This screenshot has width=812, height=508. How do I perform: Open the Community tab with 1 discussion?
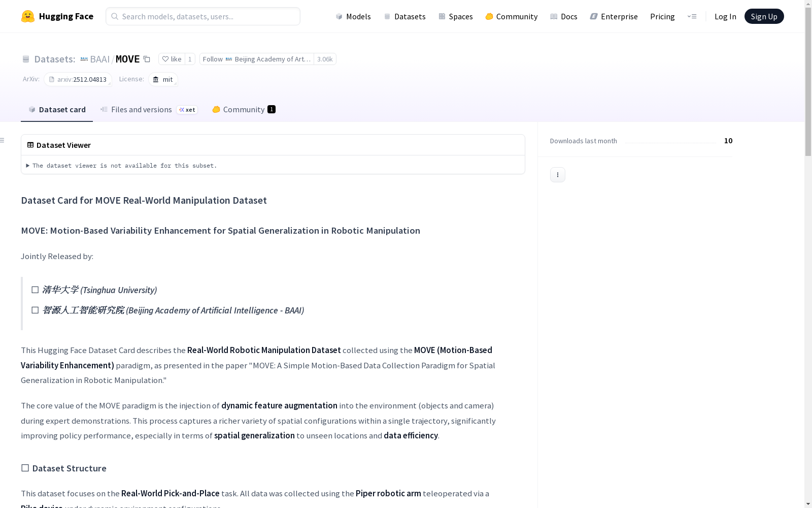[244, 109]
